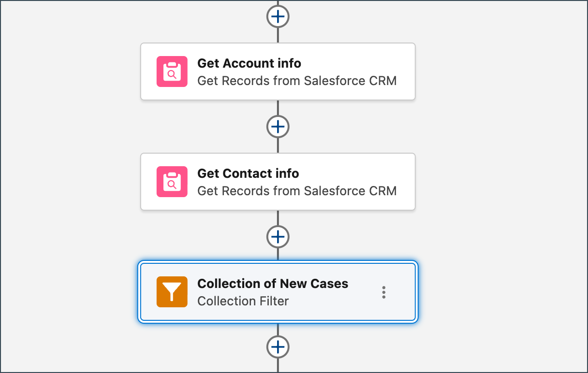Click empty canvas right of the flow
Viewport: 588px width, 373px height.
503,193
